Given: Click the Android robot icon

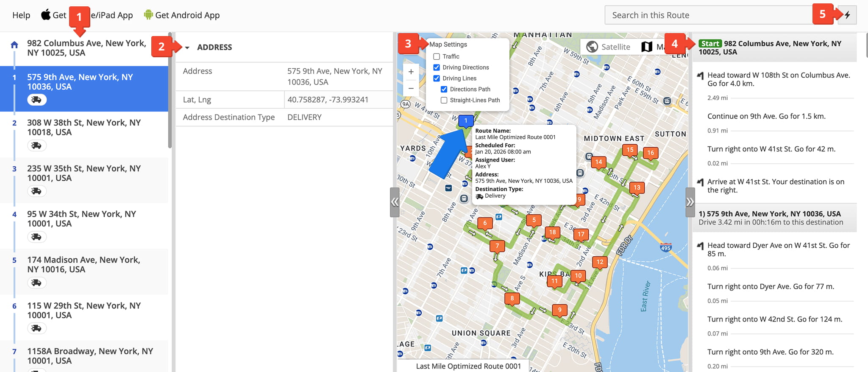Looking at the screenshot, I should (148, 15).
